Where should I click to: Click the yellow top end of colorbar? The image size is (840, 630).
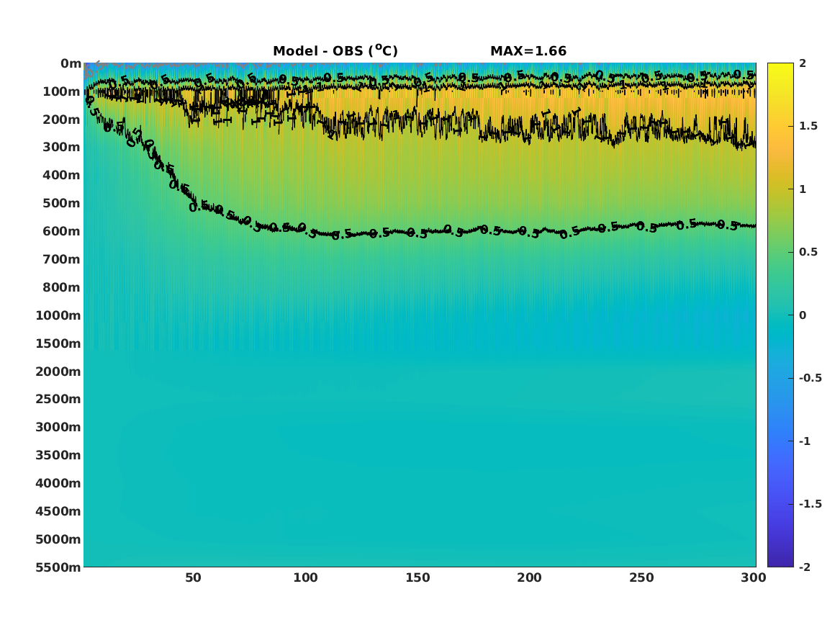click(x=780, y=68)
